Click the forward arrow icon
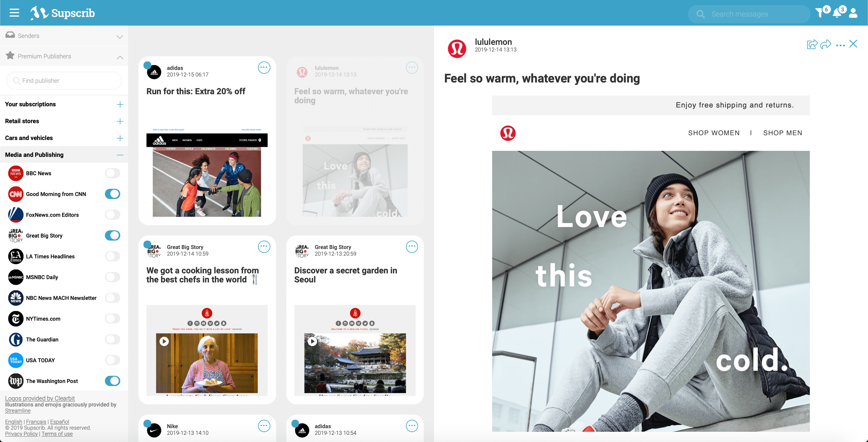This screenshot has width=868, height=442. pyautogui.click(x=826, y=44)
